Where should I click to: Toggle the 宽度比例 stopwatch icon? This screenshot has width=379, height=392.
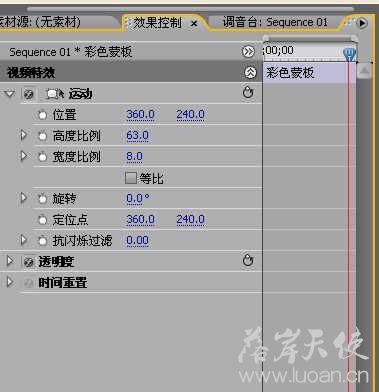pyautogui.click(x=42, y=157)
